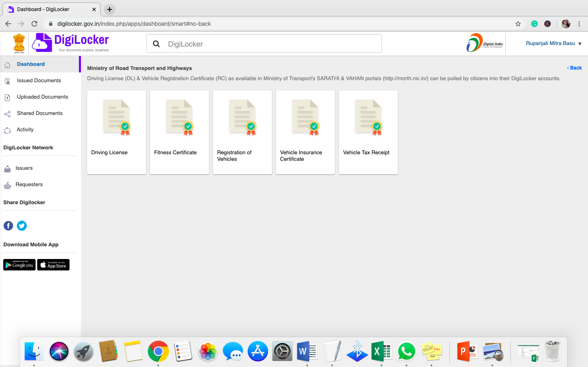The width and height of the screenshot is (588, 367).
Task: Open Microsoft Excel from the Dock
Action: coord(382,351)
